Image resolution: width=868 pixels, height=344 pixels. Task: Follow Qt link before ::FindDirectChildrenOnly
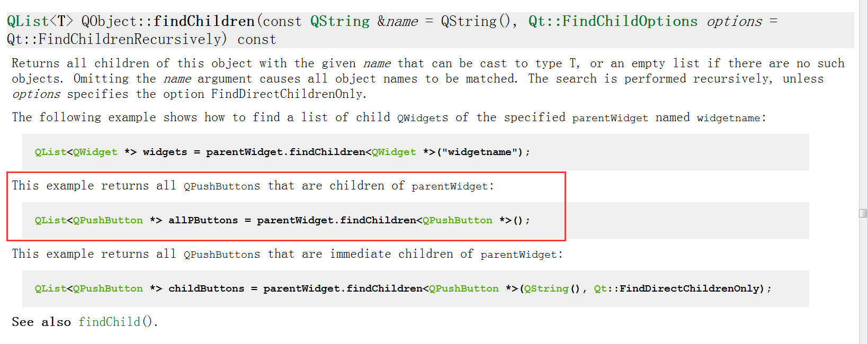(x=601, y=288)
